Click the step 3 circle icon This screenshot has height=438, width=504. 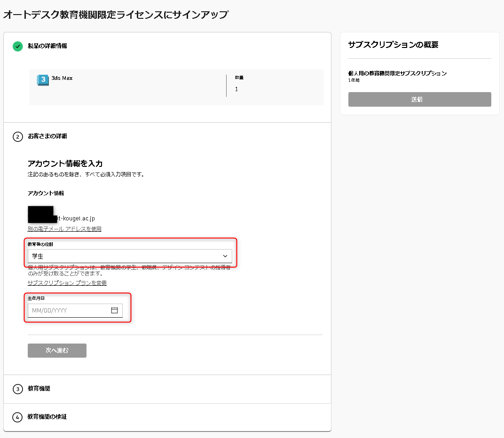pos(18,389)
